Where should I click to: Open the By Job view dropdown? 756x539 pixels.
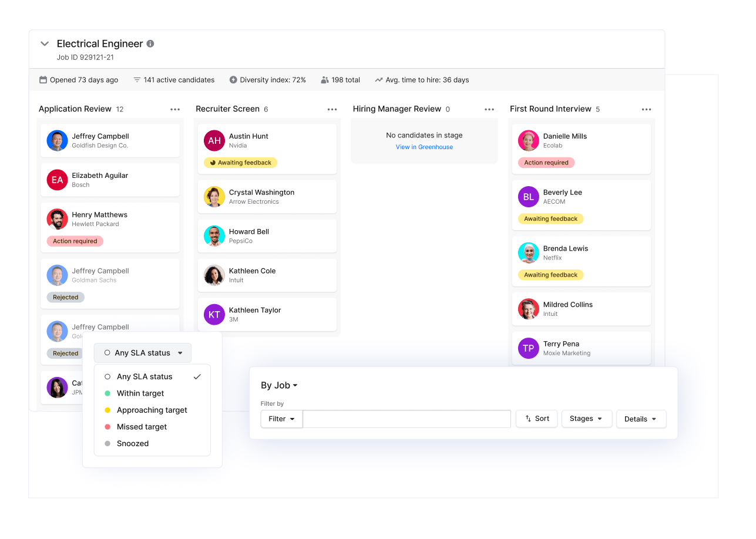coord(279,385)
